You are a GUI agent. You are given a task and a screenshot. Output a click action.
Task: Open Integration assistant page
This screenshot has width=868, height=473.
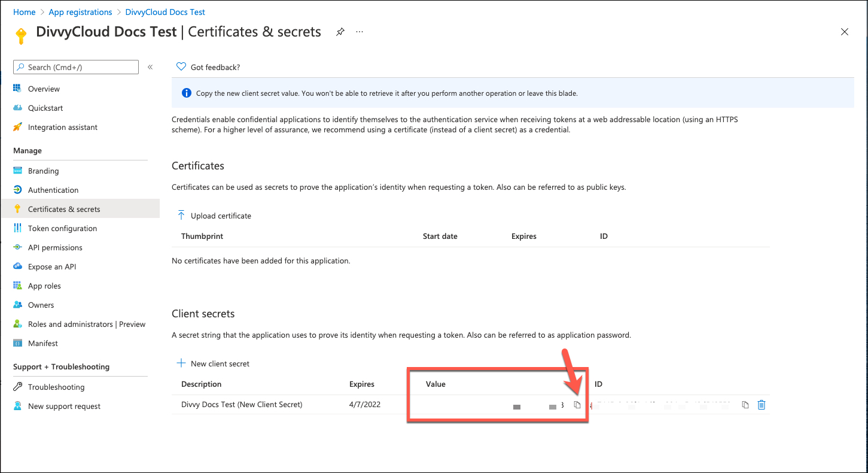pos(63,127)
